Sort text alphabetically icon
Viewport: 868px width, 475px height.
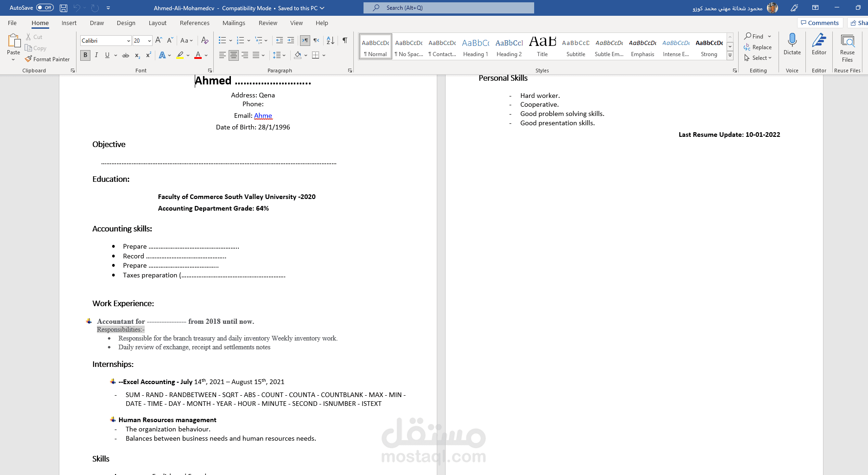(x=331, y=40)
